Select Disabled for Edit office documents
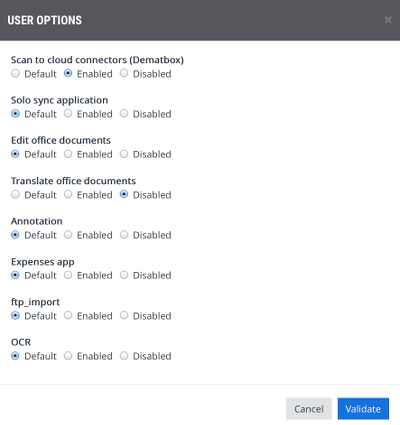The width and height of the screenshot is (400, 425). (124, 154)
